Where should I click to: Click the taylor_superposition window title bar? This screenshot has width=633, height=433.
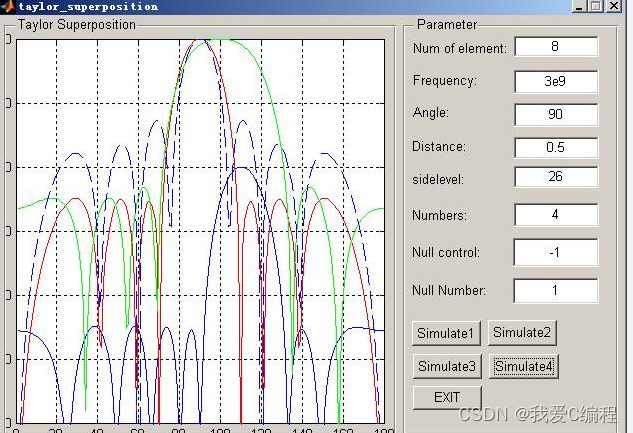[300, 6]
